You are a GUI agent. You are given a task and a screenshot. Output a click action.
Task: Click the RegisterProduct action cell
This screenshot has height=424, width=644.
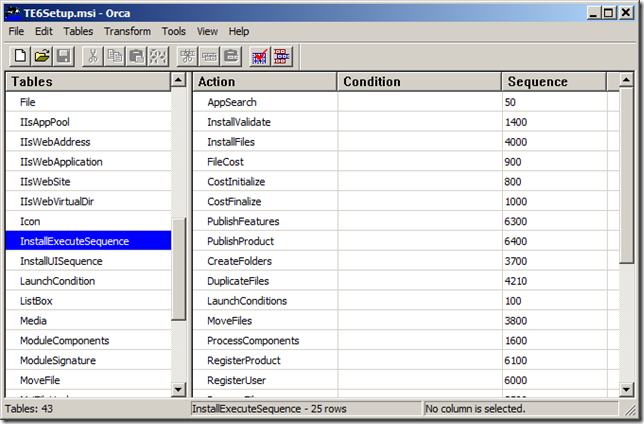tap(265, 360)
